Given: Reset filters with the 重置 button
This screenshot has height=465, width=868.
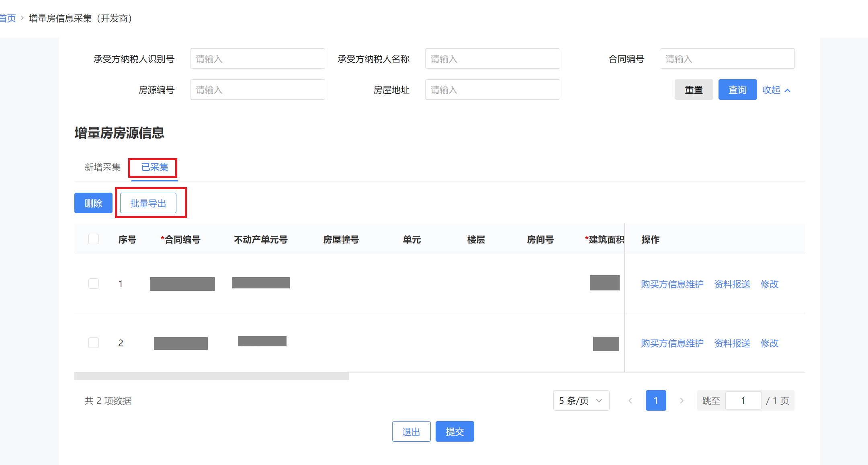Looking at the screenshot, I should 694,90.
